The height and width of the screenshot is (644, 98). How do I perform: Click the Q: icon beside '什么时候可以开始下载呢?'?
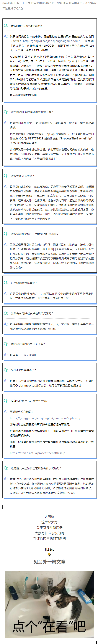point(6,26)
